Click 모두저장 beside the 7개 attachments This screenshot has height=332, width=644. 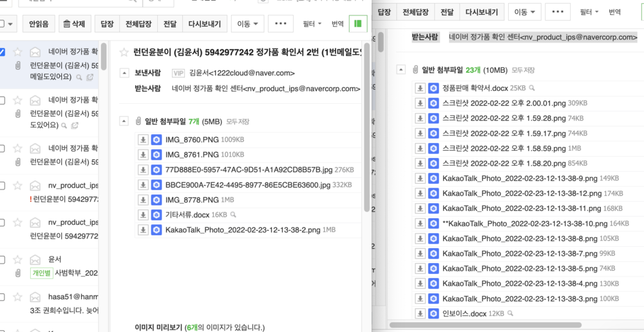point(238,121)
